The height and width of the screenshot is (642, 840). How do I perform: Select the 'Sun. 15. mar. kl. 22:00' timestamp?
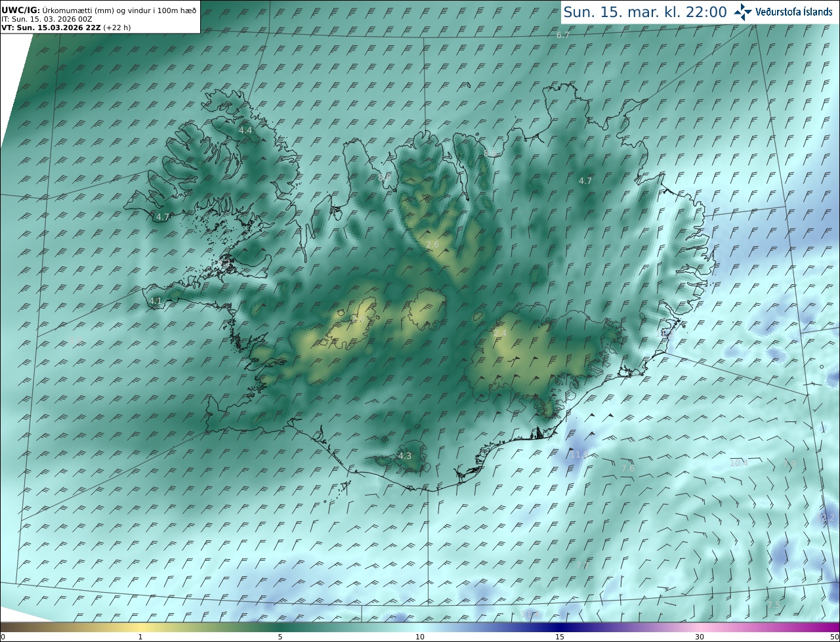(x=645, y=12)
